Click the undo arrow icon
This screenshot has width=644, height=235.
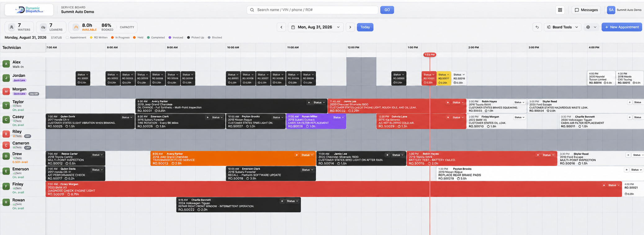537,27
